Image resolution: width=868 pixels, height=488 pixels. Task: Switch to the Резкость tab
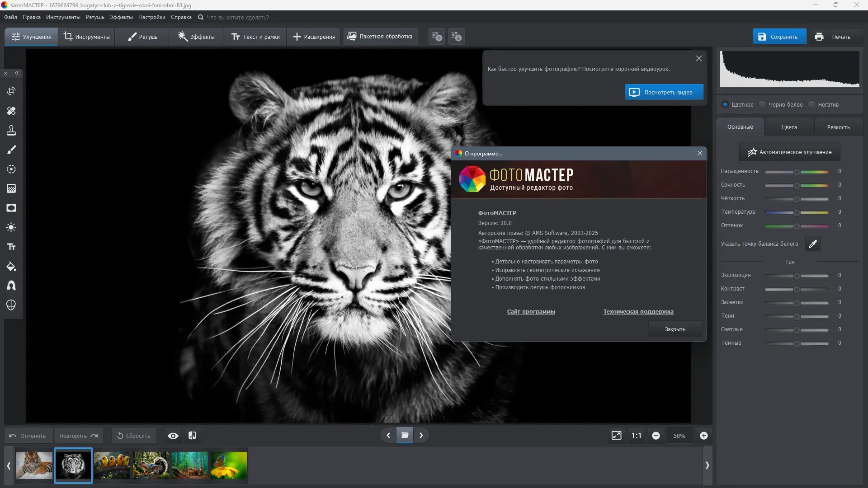point(838,127)
